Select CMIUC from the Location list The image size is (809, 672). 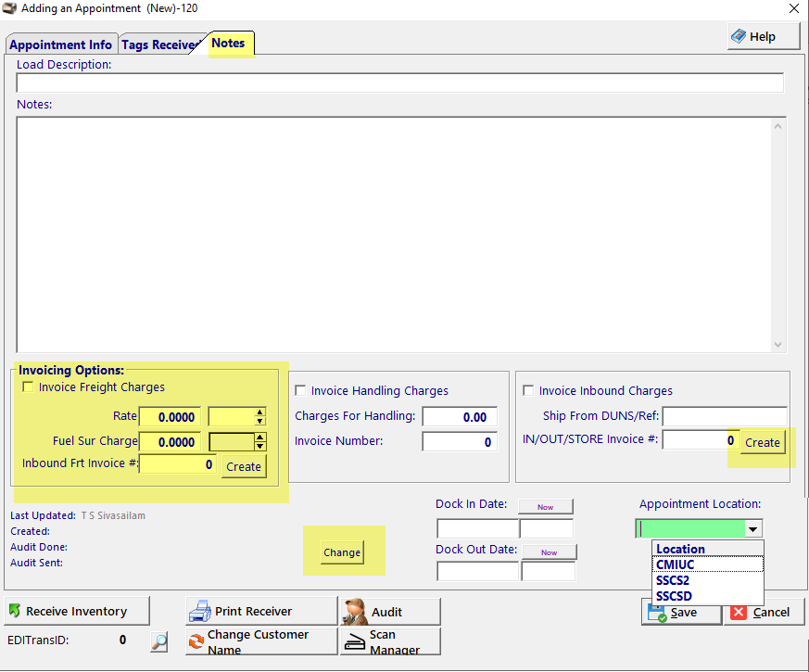(x=707, y=564)
